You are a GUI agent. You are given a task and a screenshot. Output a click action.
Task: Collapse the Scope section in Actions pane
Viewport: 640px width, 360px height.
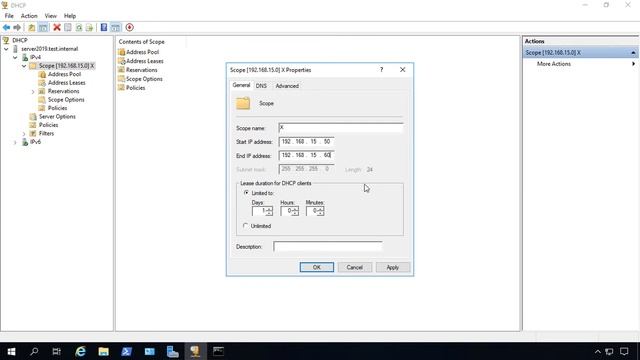pos(633,53)
